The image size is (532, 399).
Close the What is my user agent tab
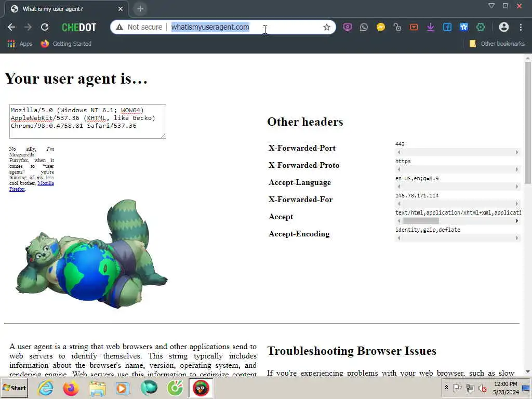tap(121, 9)
